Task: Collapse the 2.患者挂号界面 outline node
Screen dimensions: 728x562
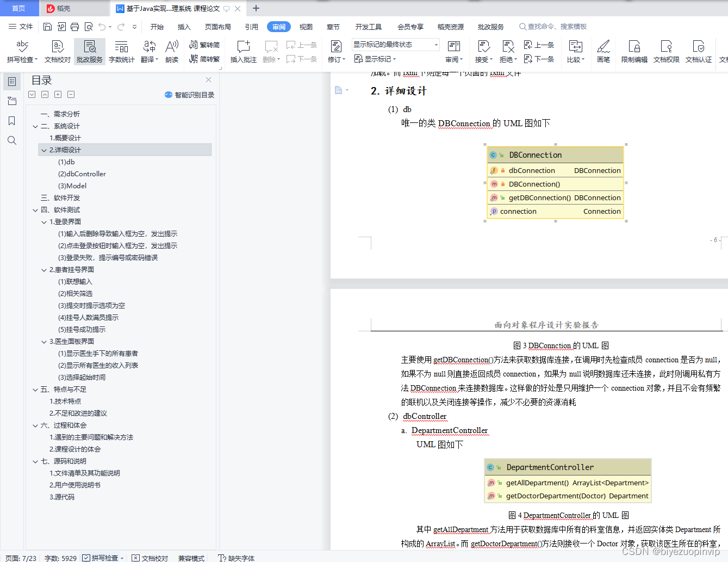Action: coord(44,270)
